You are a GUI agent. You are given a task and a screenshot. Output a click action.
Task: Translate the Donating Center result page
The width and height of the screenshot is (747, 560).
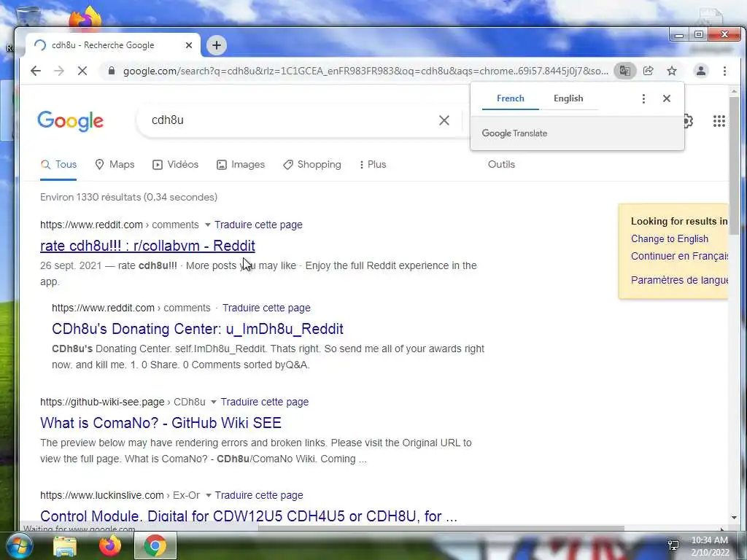[266, 308]
